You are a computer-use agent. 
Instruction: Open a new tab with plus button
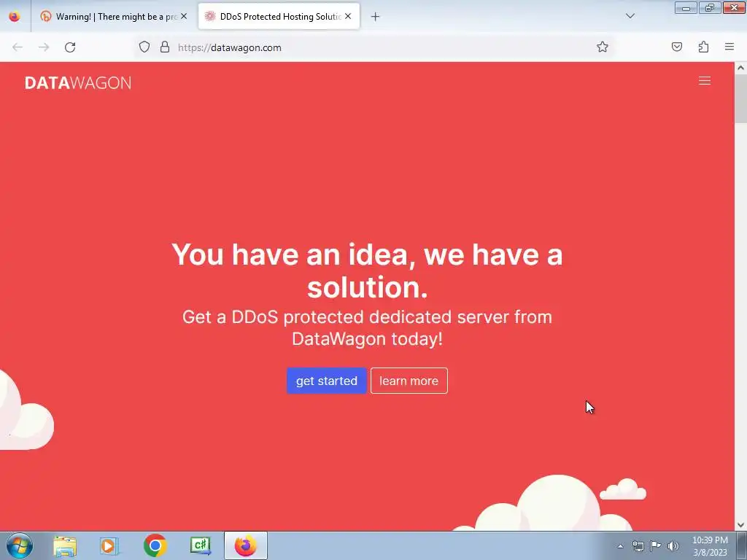376,17
